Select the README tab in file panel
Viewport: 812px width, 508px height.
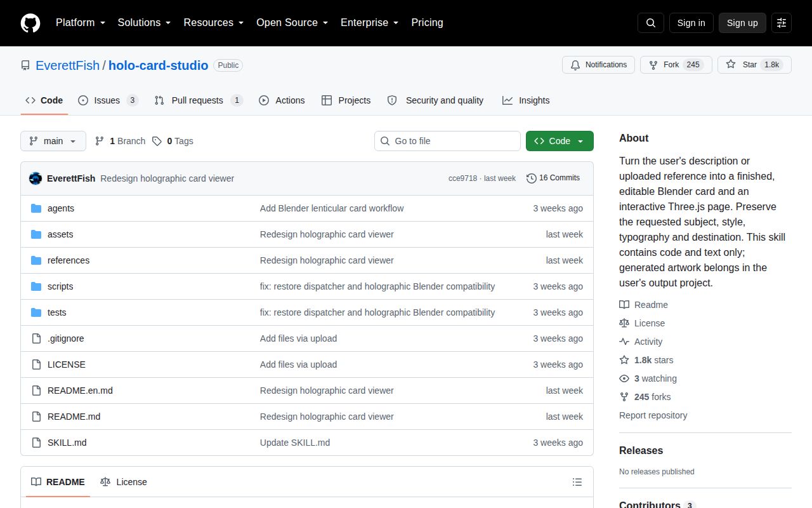click(x=58, y=482)
